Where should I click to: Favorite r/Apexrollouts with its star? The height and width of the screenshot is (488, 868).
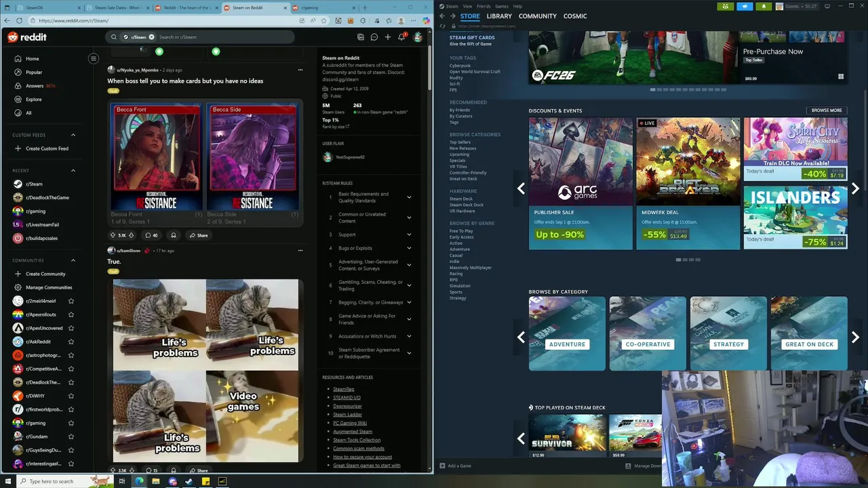pos(71,314)
